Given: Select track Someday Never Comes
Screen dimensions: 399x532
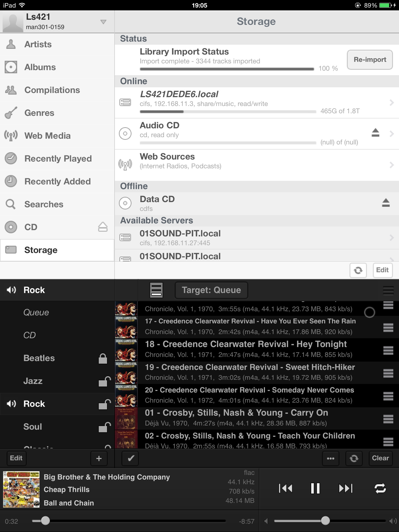Looking at the screenshot, I should coord(257,395).
